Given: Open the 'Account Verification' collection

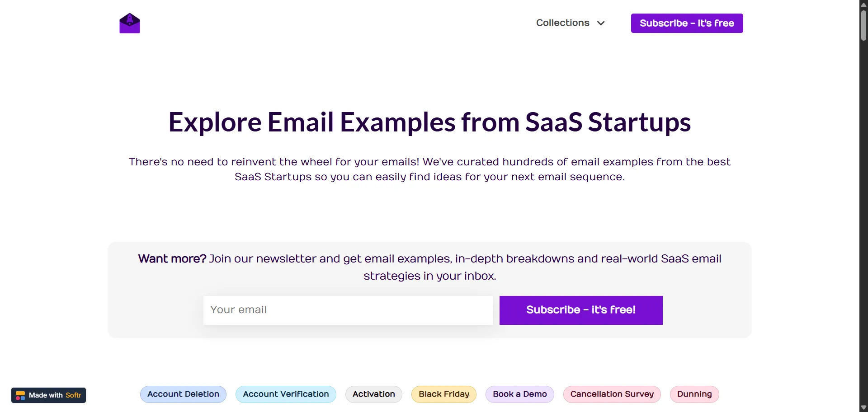Looking at the screenshot, I should (x=286, y=394).
